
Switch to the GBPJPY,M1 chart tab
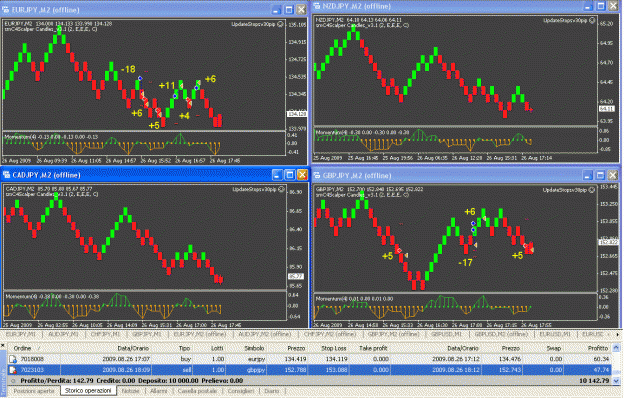pyautogui.click(x=147, y=335)
